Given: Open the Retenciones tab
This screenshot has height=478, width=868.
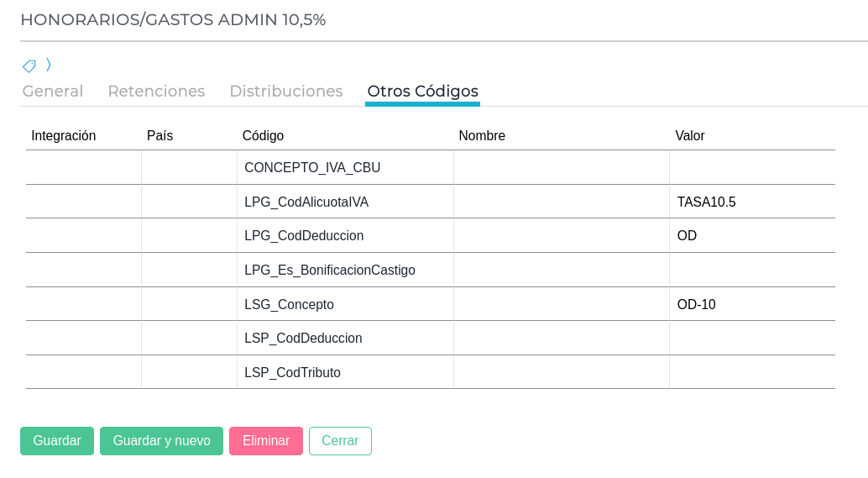Looking at the screenshot, I should pyautogui.click(x=156, y=92).
